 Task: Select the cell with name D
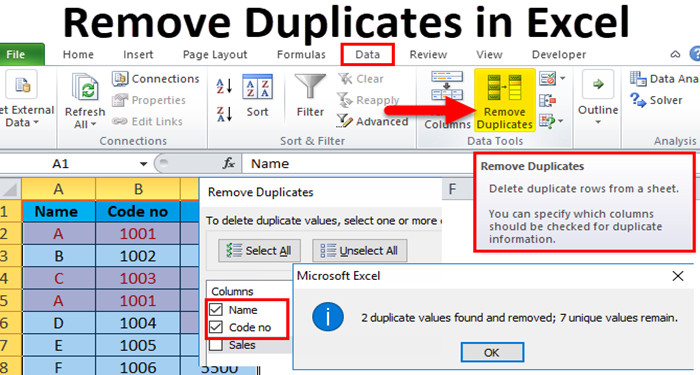pyautogui.click(x=58, y=323)
